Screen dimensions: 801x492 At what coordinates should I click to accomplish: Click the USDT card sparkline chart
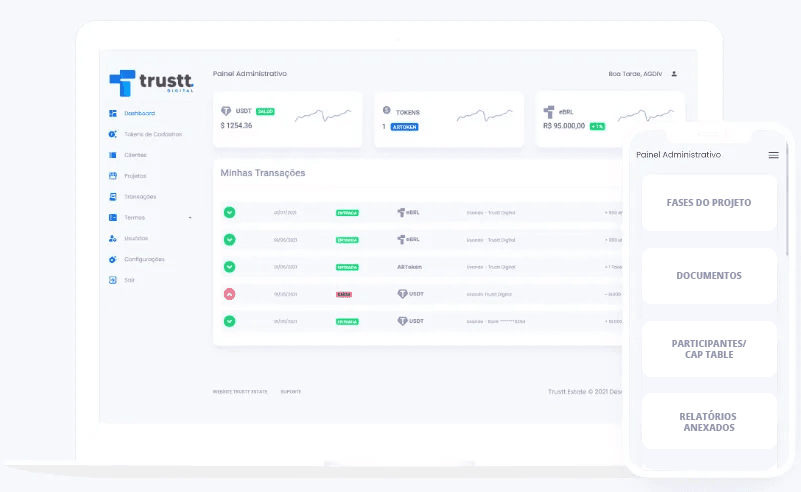tap(323, 115)
